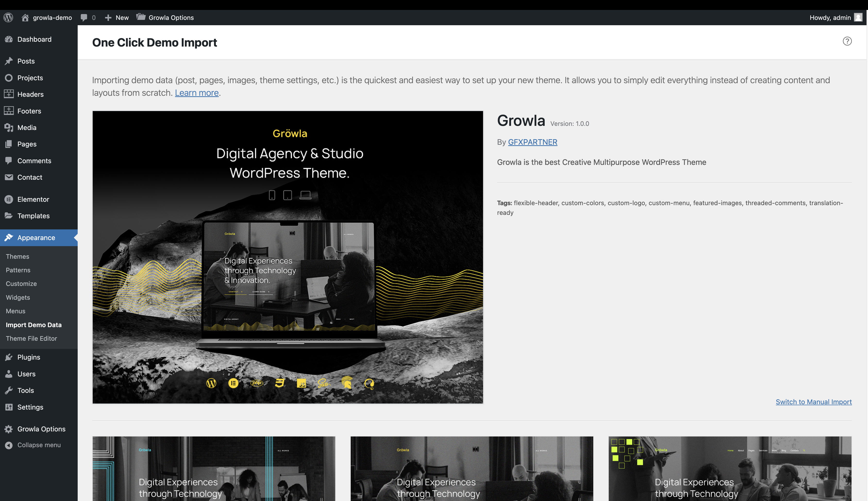868x501 pixels.
Task: Click the Posts pin icon
Action: [9, 61]
